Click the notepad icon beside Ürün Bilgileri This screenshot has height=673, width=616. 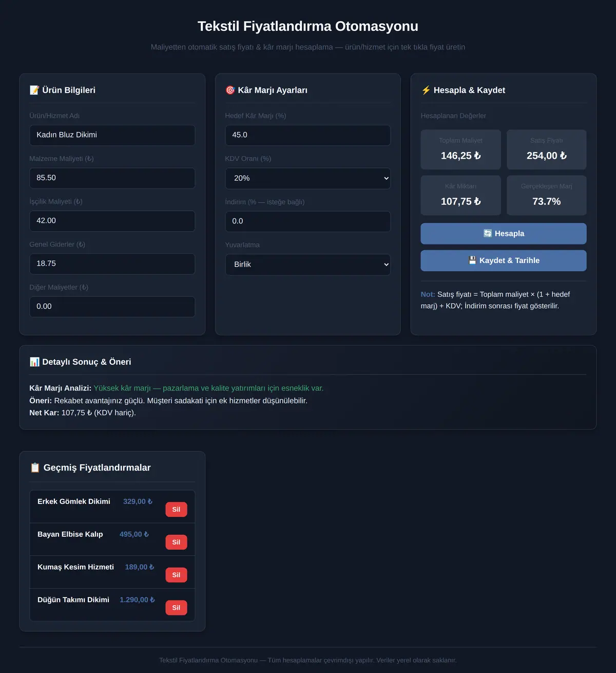(34, 90)
